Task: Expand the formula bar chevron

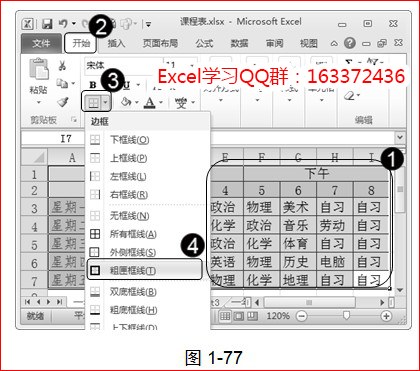Action: tap(400, 137)
